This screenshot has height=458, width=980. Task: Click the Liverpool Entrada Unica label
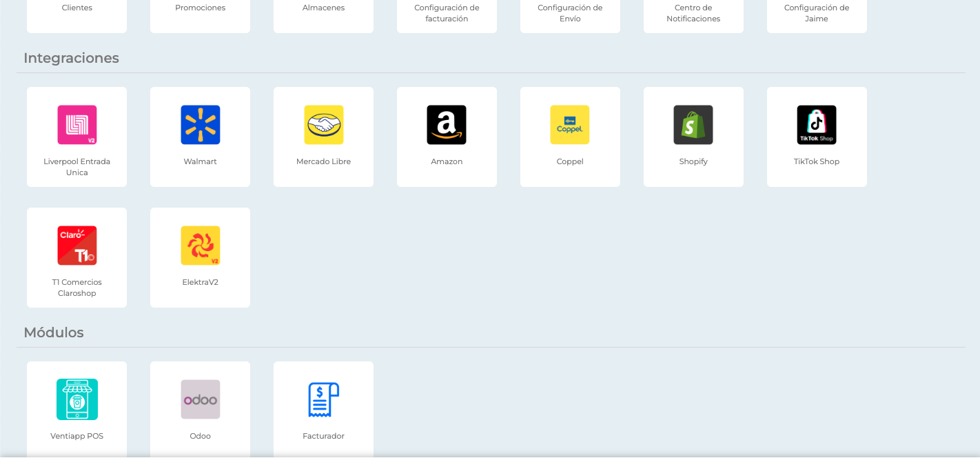76,167
